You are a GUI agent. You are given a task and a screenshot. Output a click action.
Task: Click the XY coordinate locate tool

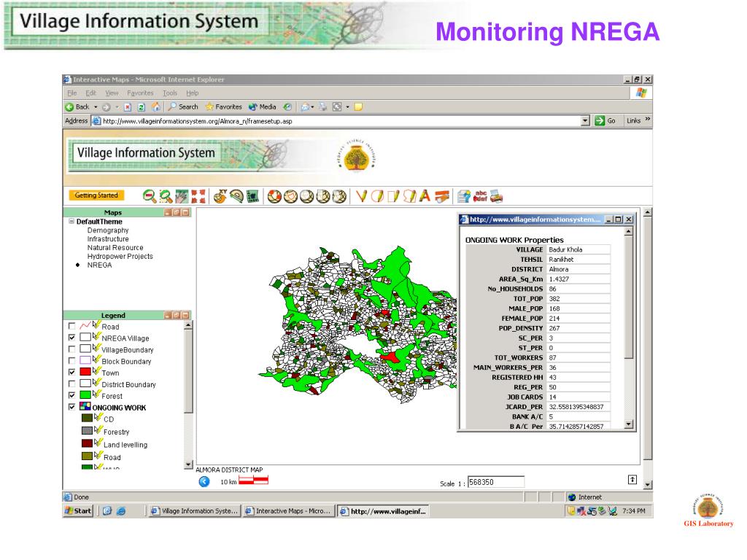click(220, 196)
